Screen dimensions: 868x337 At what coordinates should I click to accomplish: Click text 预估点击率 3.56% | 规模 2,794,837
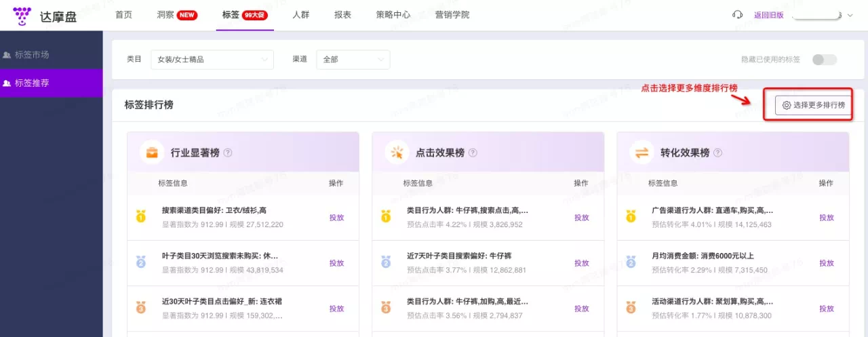pos(465,315)
